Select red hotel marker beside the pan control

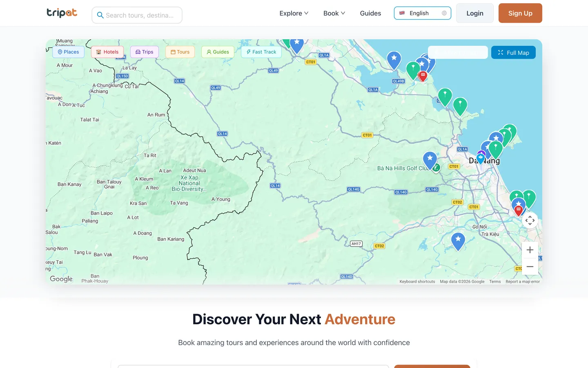(x=519, y=210)
